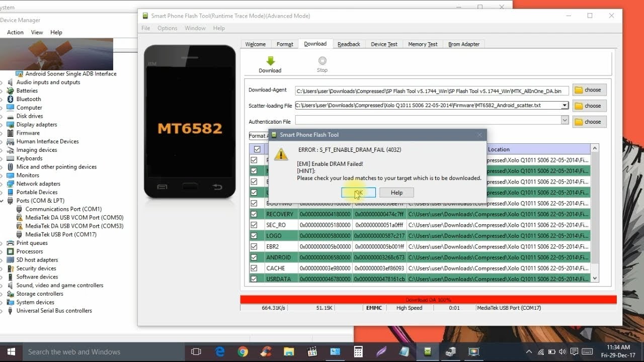Click the red Download DA progress bar
644x362 pixels.
(428, 300)
